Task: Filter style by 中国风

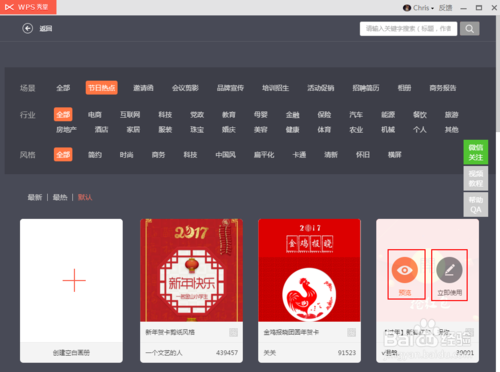Action: pos(226,155)
